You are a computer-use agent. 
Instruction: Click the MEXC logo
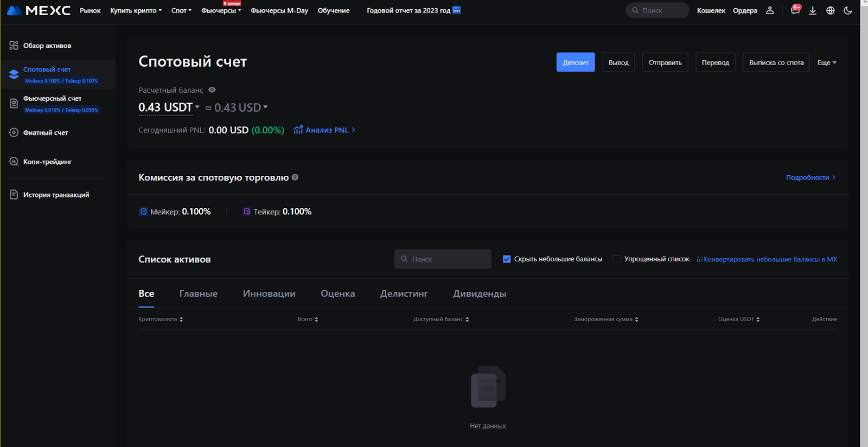click(39, 10)
